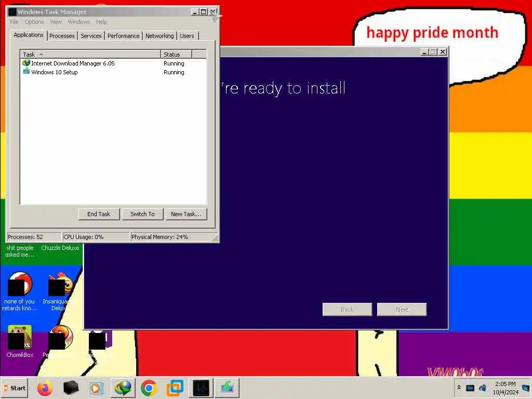Click Running status of Internet Download Manager
The height and width of the screenshot is (399, 532).
tap(174, 63)
